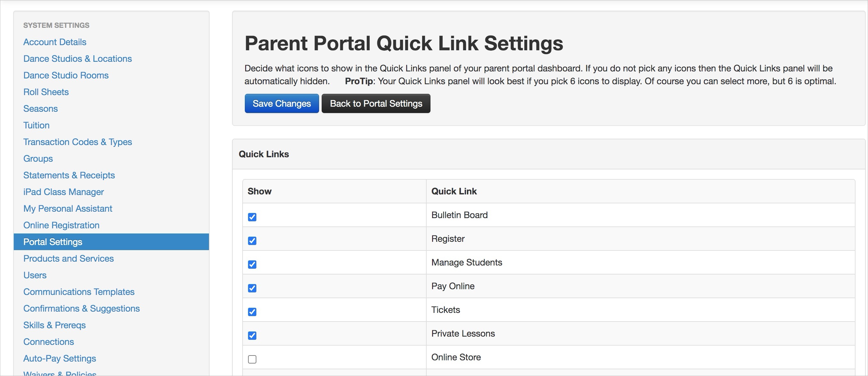Open the Skills & Prereqs settings

tap(54, 325)
